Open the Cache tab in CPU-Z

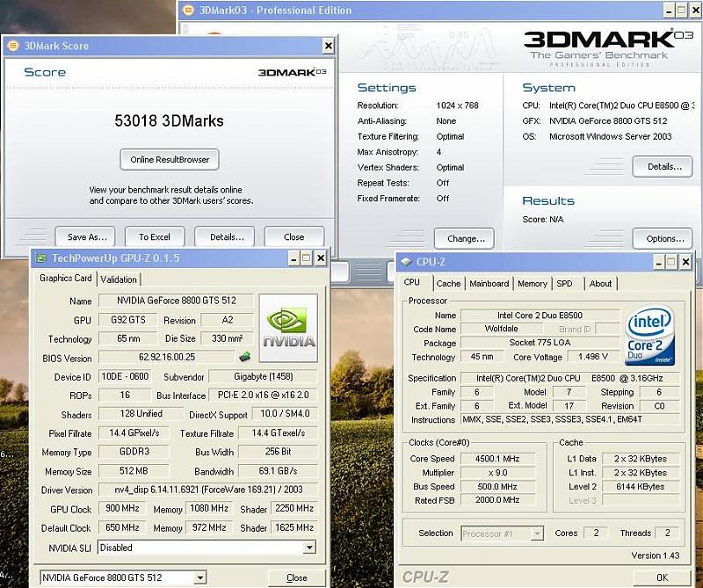(448, 284)
